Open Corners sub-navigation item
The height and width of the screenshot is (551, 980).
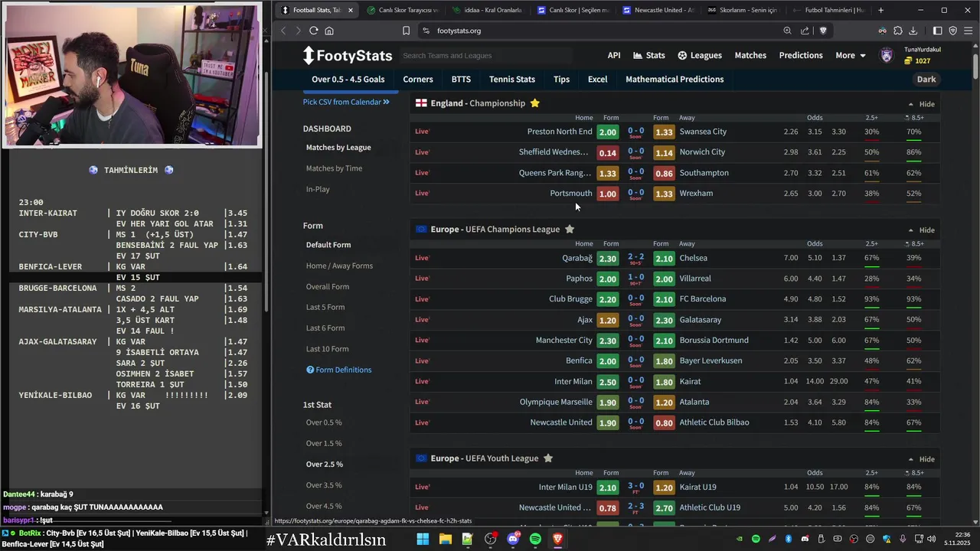click(x=418, y=80)
